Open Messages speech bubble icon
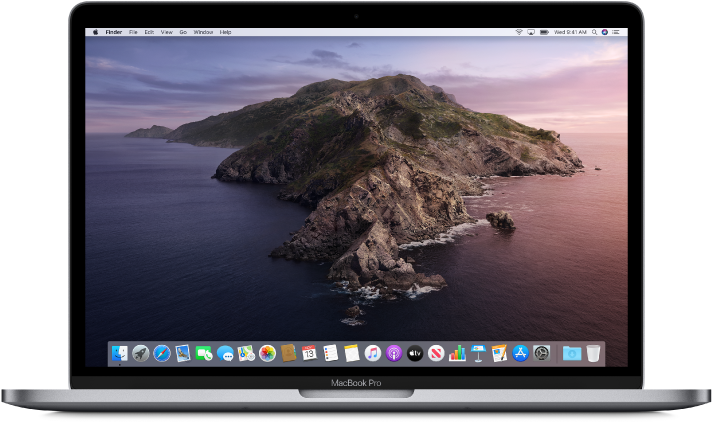Screen dimensions: 712x422 pyautogui.click(x=225, y=353)
